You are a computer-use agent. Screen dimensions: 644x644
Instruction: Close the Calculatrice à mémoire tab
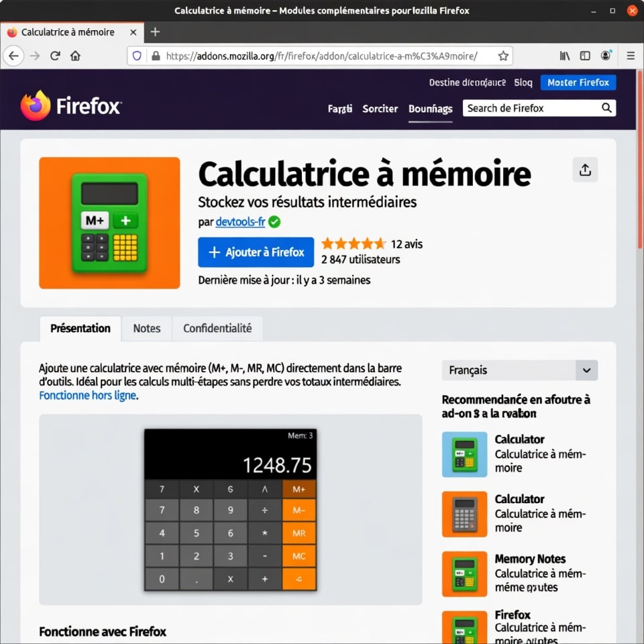pyautogui.click(x=133, y=32)
